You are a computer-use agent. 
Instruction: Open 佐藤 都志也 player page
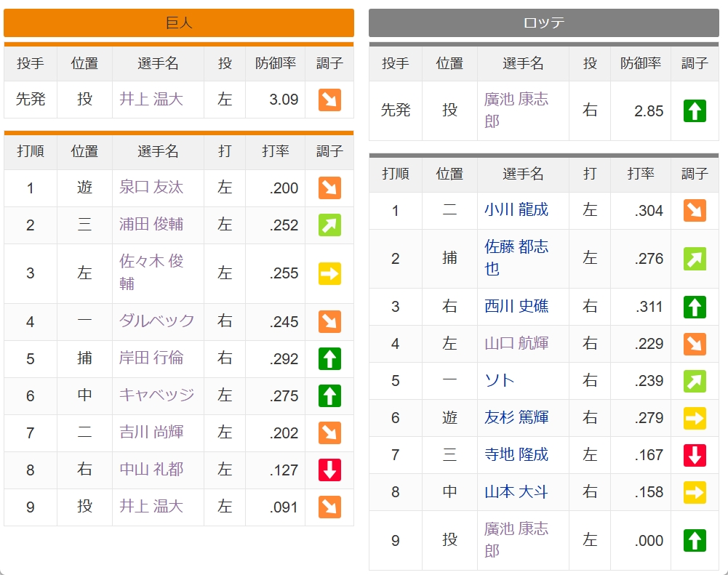coord(516,258)
